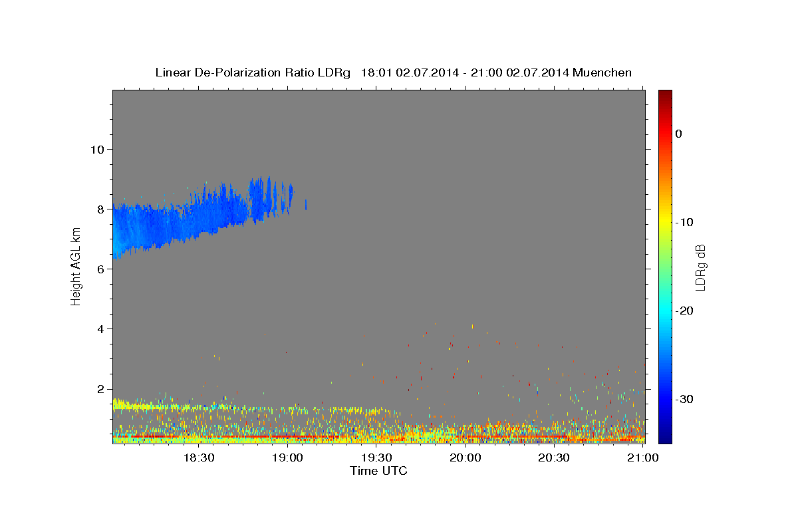This screenshot has width=798, height=532.
Task: Click the 21:00 time tick label
Action: pos(643,458)
